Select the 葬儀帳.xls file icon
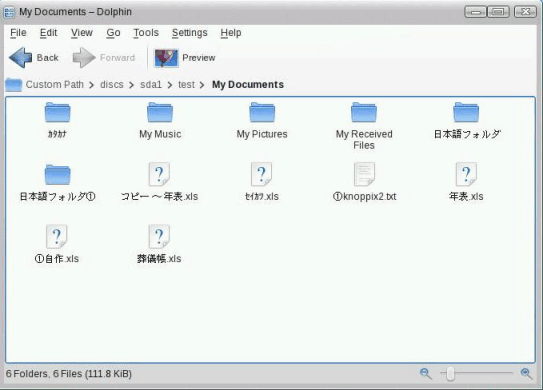The width and height of the screenshot is (543, 390). (159, 237)
